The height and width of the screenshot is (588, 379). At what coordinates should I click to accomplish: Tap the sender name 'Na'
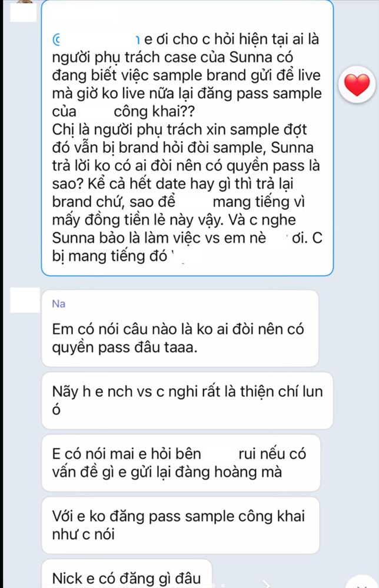pyautogui.click(x=58, y=303)
